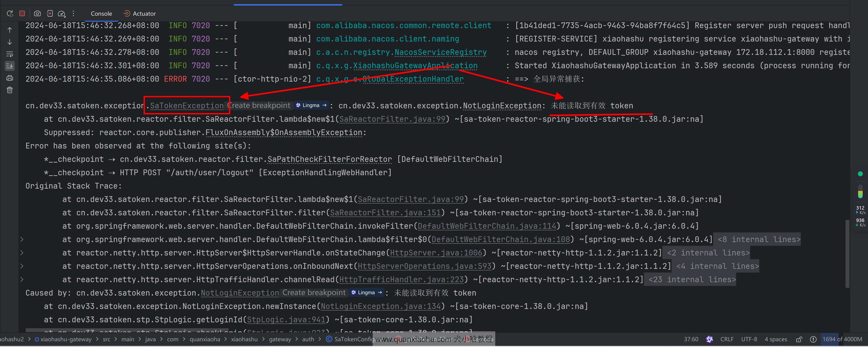868x347 pixels.
Task: Toggle soft-wrap in the console
Action: pyautogui.click(x=10, y=54)
